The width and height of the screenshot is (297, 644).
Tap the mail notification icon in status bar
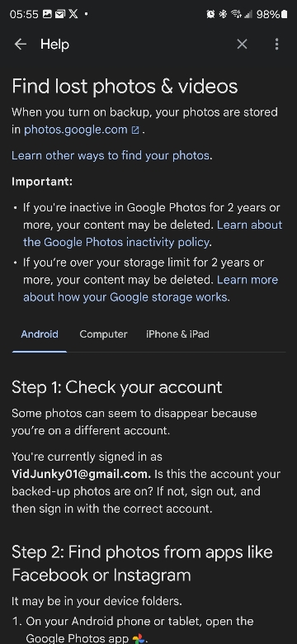pos(60,14)
